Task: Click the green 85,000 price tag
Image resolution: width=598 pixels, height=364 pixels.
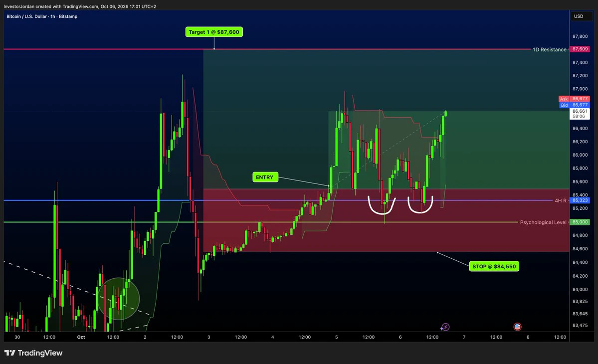Action: [580, 222]
